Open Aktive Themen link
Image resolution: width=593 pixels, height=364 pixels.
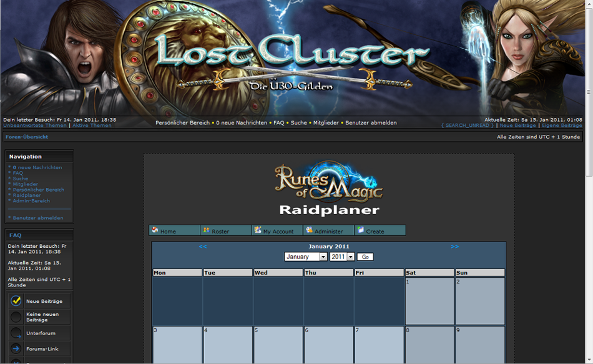92,125
